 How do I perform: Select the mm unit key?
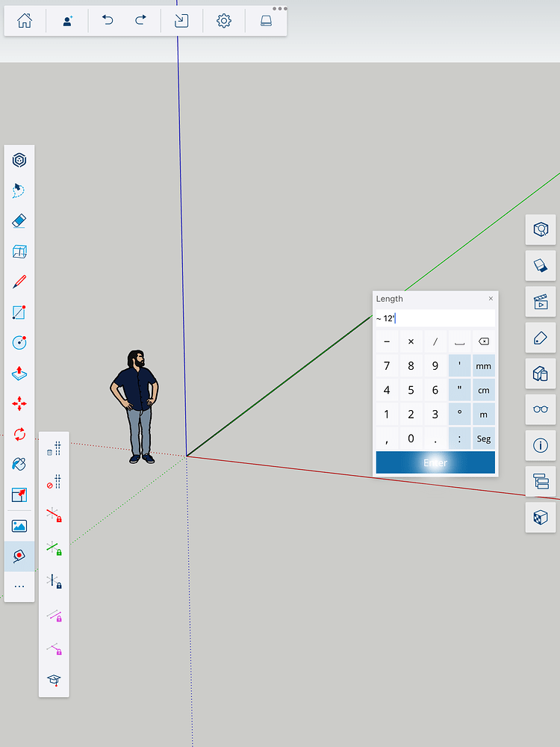483,366
